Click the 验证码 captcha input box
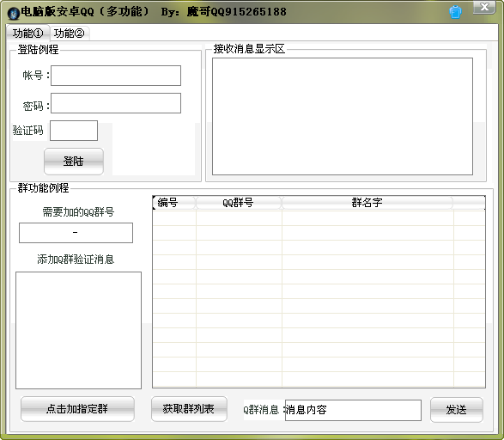 point(74,131)
